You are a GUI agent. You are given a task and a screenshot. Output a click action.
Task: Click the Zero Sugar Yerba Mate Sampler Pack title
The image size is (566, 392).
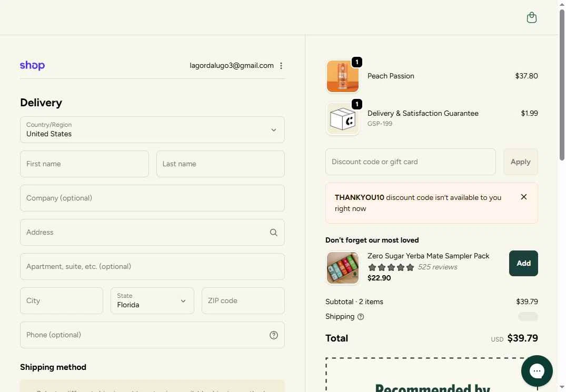click(x=428, y=256)
